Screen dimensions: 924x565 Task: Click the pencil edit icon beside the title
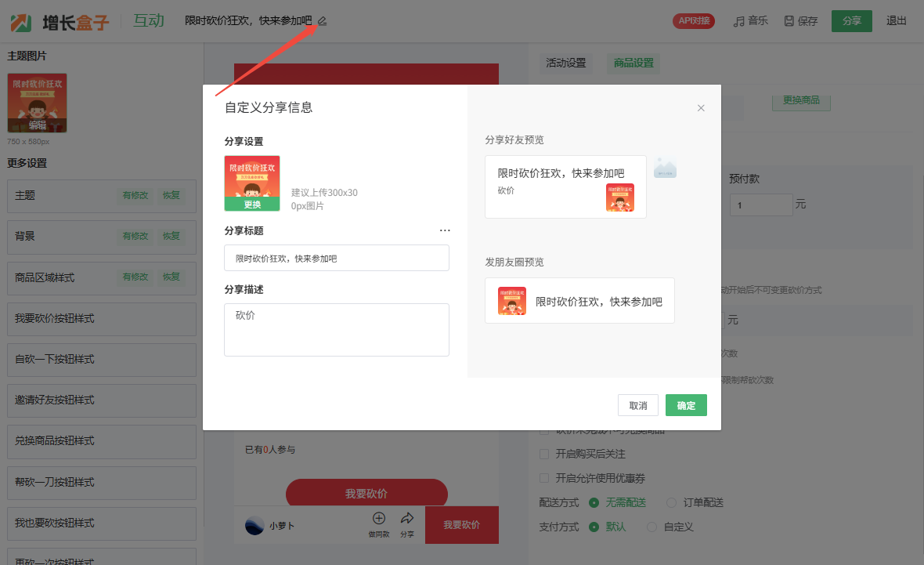click(322, 21)
